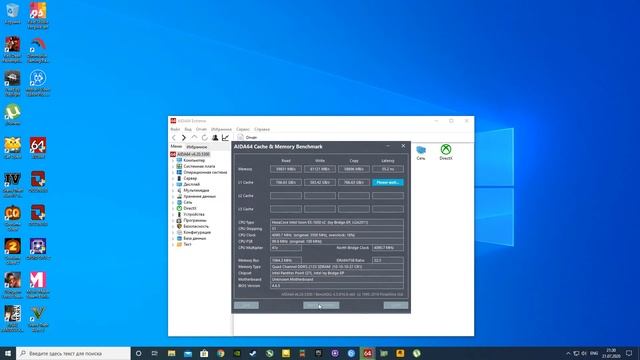The height and width of the screenshot is (360, 640).
Task: Open the Вид menu
Action: (x=188, y=129)
